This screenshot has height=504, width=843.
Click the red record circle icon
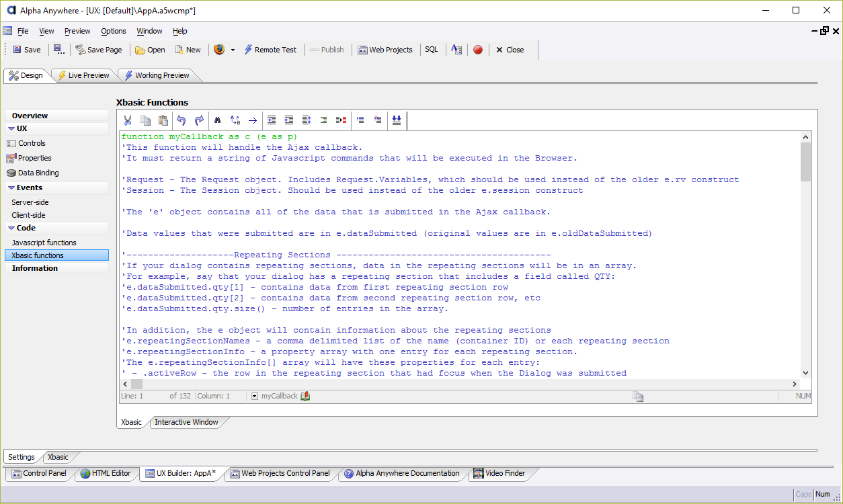pyautogui.click(x=478, y=50)
